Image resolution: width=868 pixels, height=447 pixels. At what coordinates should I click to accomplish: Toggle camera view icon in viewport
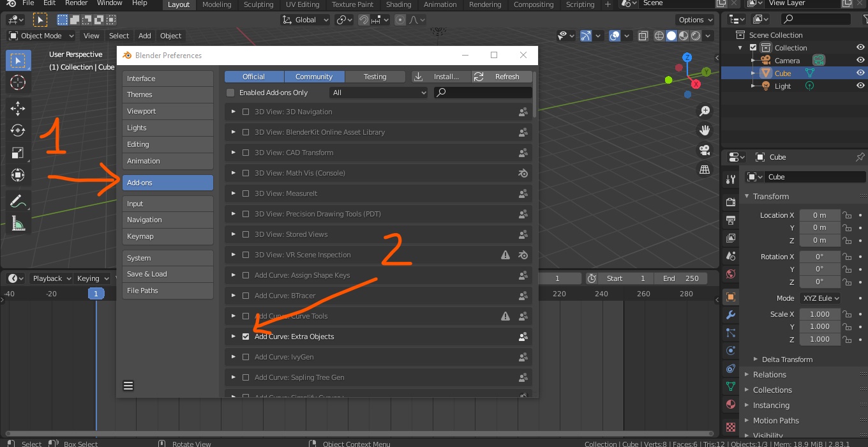(705, 150)
